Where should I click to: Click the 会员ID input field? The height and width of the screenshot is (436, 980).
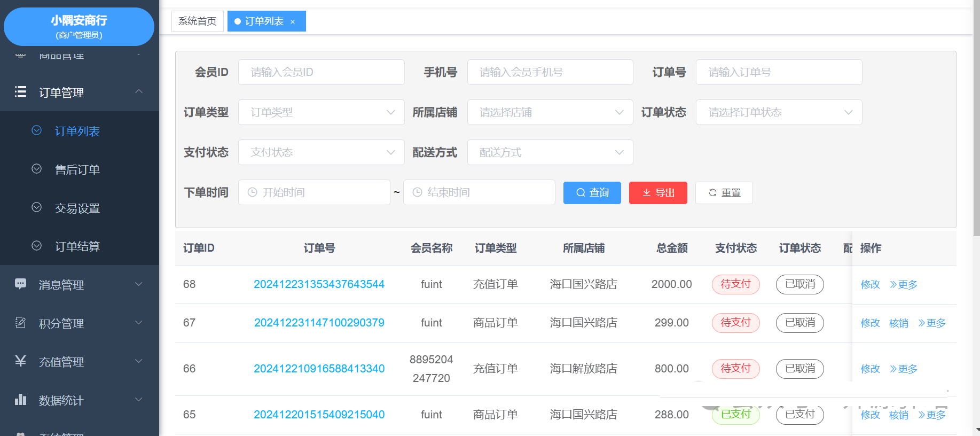tap(321, 72)
